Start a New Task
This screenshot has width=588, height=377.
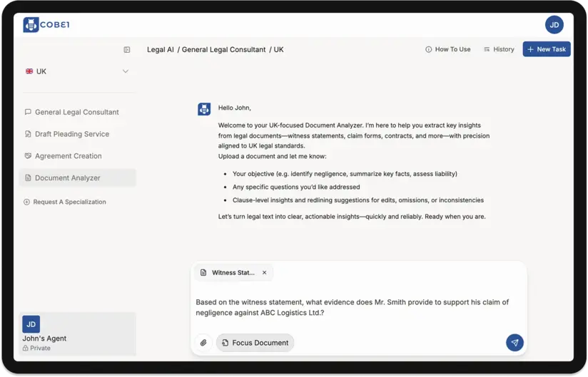click(x=547, y=49)
